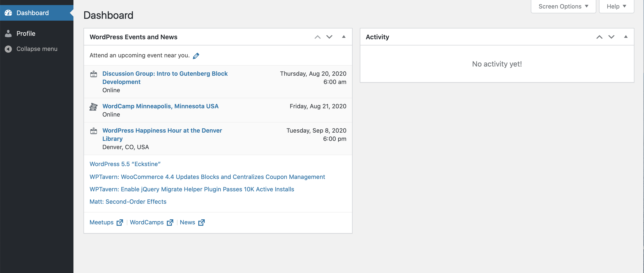Click external link icon next to WordCamps

(170, 223)
